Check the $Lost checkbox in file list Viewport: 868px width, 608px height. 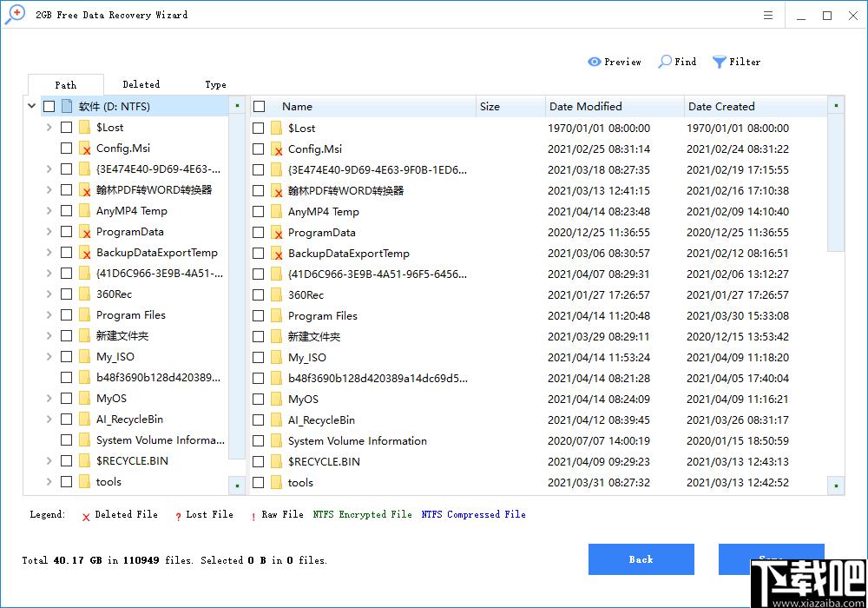click(258, 129)
